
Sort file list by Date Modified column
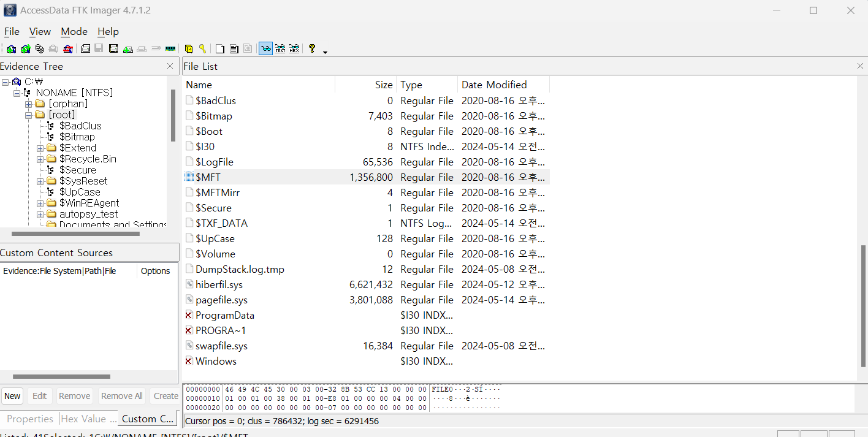click(504, 85)
